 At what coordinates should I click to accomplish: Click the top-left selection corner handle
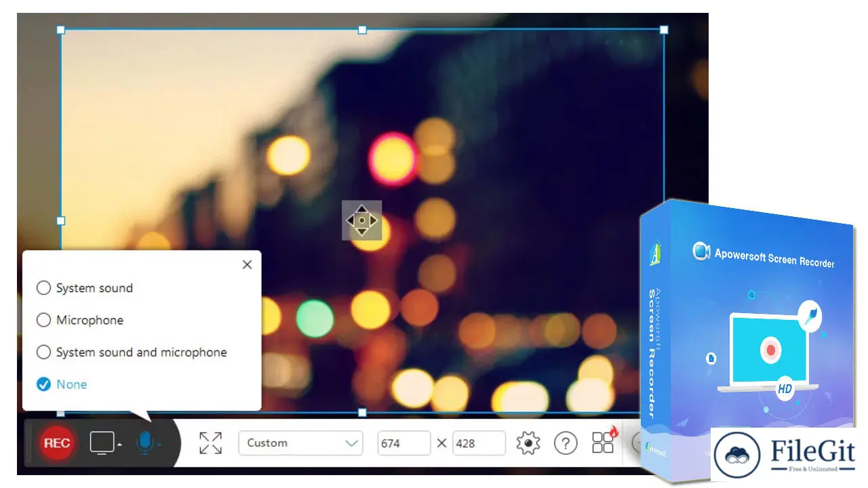coord(60,30)
